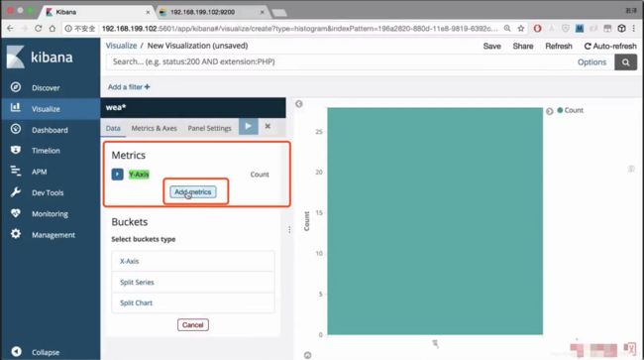Click the Add metrics button

coord(193,192)
